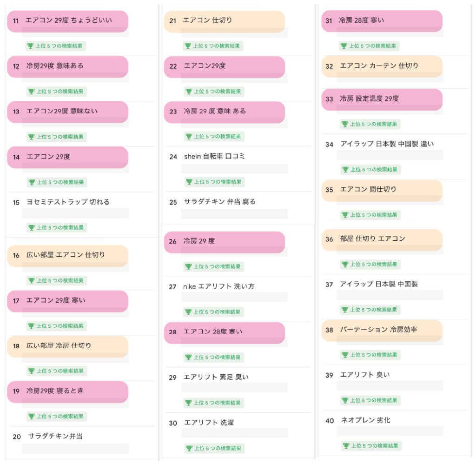
Task: Choose nike エアリフト 洗い方 query
Action: (x=218, y=286)
